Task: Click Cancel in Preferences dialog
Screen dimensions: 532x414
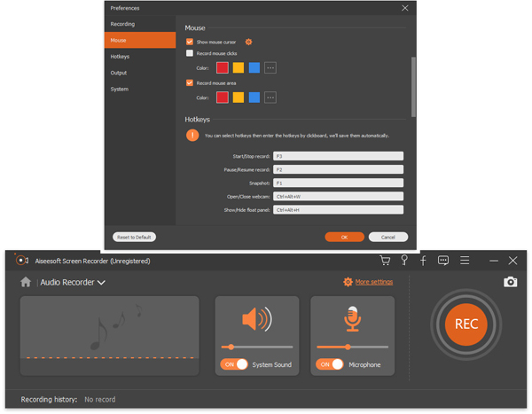Action: pos(388,238)
